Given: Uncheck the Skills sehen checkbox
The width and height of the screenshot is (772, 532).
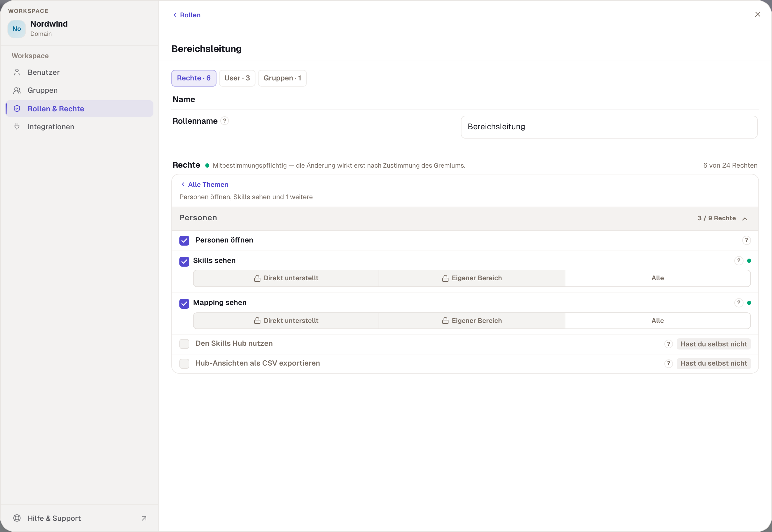Looking at the screenshot, I should click(x=184, y=261).
